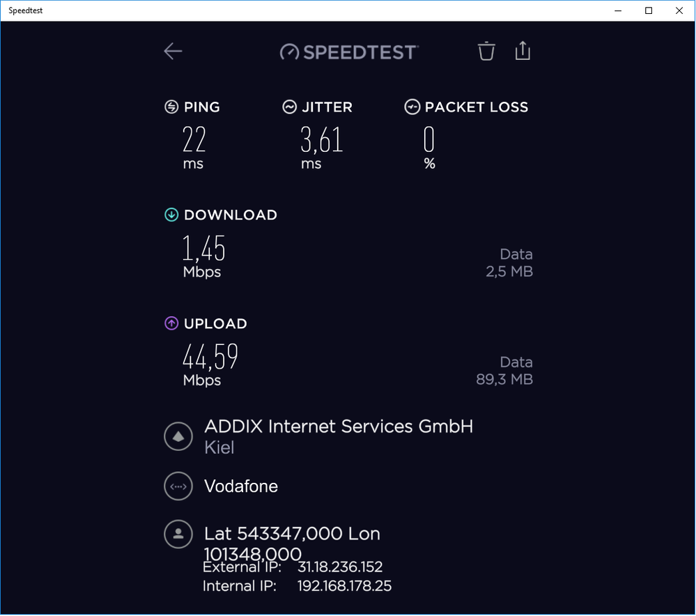Click the trash icon to delete this result

486,51
